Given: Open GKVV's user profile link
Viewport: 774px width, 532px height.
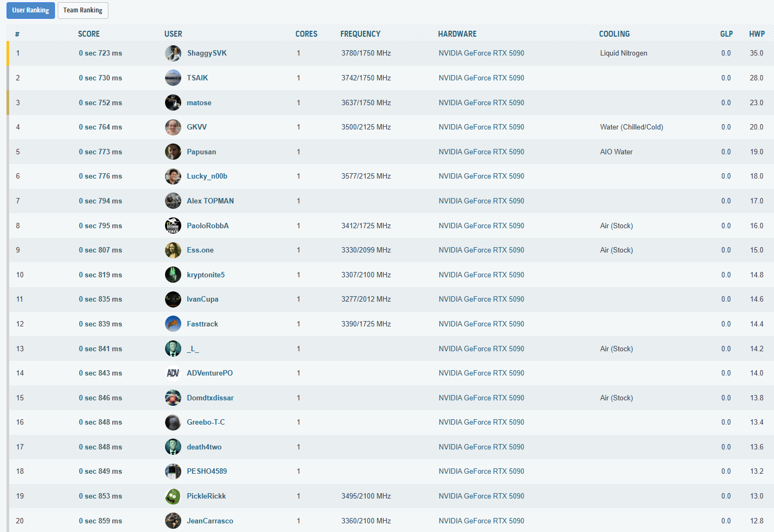Looking at the screenshot, I should point(196,127).
